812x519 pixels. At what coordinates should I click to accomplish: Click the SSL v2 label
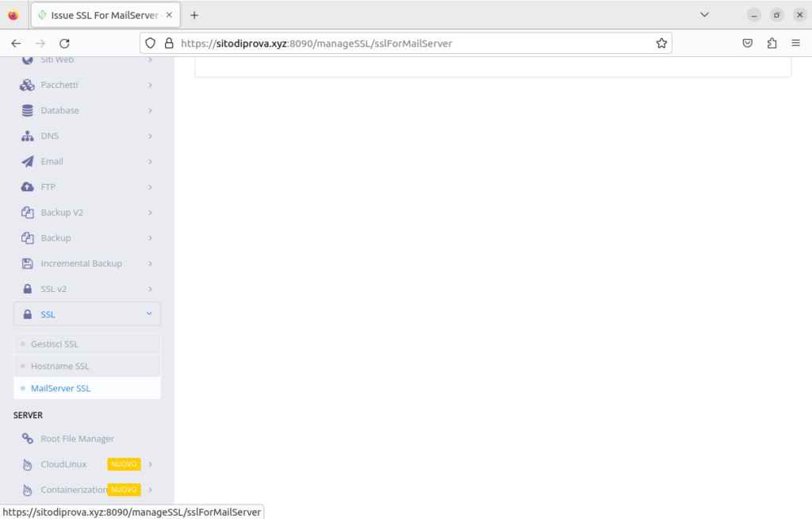click(x=54, y=289)
